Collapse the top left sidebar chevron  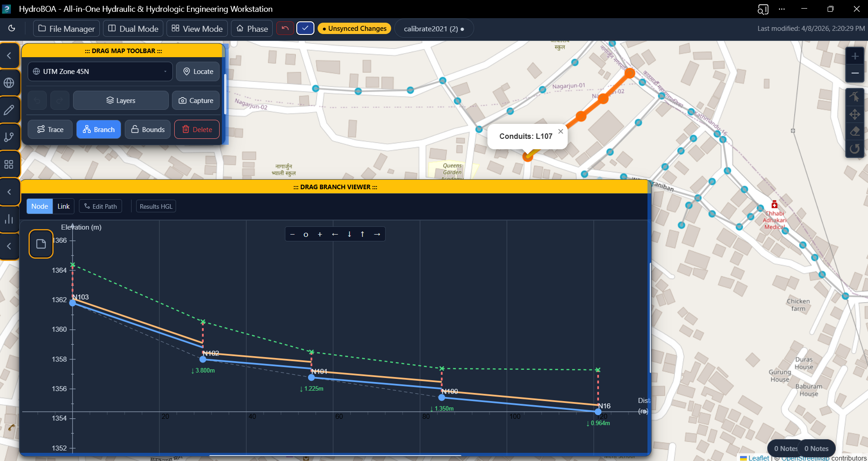click(9, 56)
